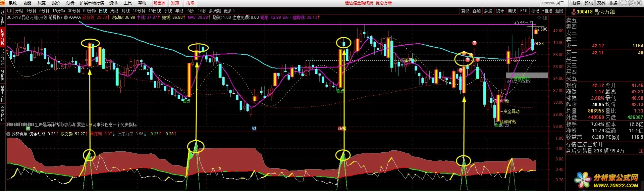
Task: Switch to 10分钟 period
Action: point(139,11)
